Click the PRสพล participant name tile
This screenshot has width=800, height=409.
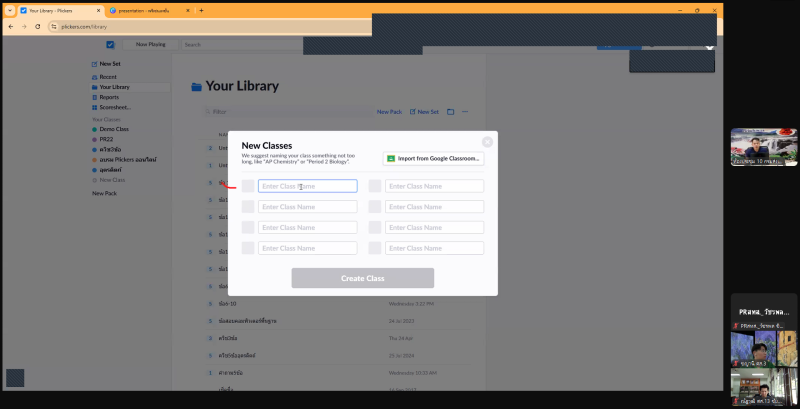[x=764, y=312]
